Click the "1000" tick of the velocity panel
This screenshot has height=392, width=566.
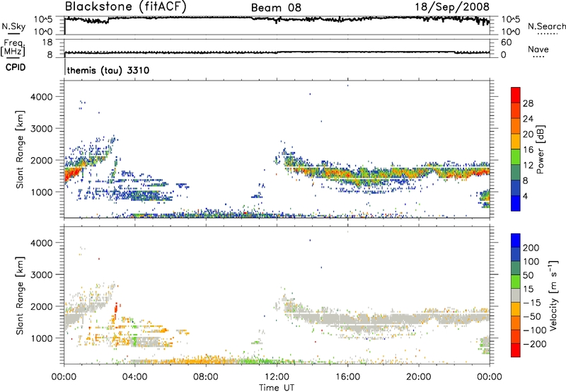coord(42,338)
